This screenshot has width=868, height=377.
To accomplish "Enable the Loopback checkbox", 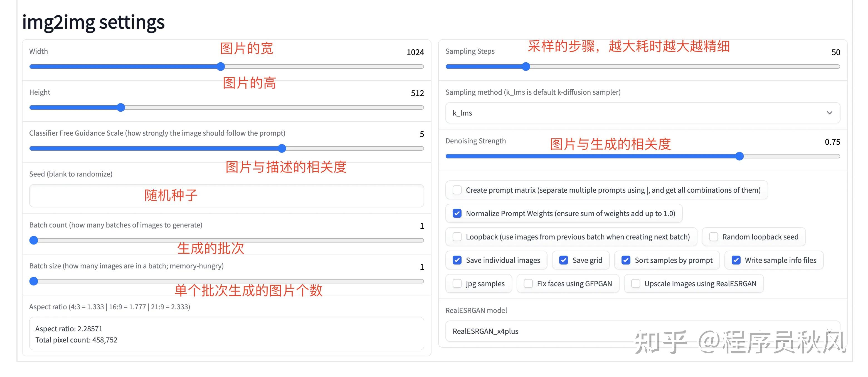I will pyautogui.click(x=457, y=237).
